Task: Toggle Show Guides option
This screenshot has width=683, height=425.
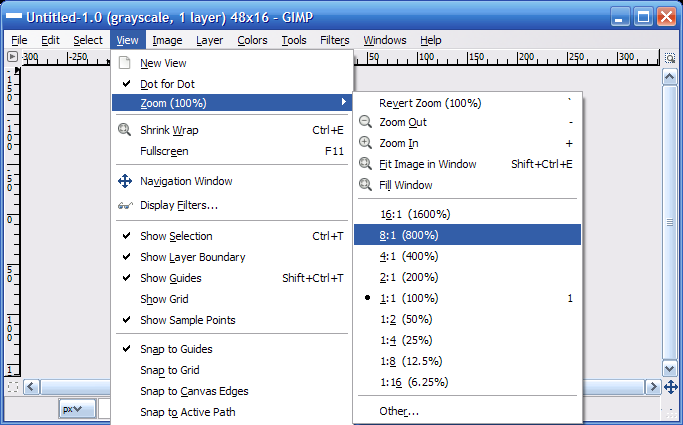Action: click(x=232, y=278)
